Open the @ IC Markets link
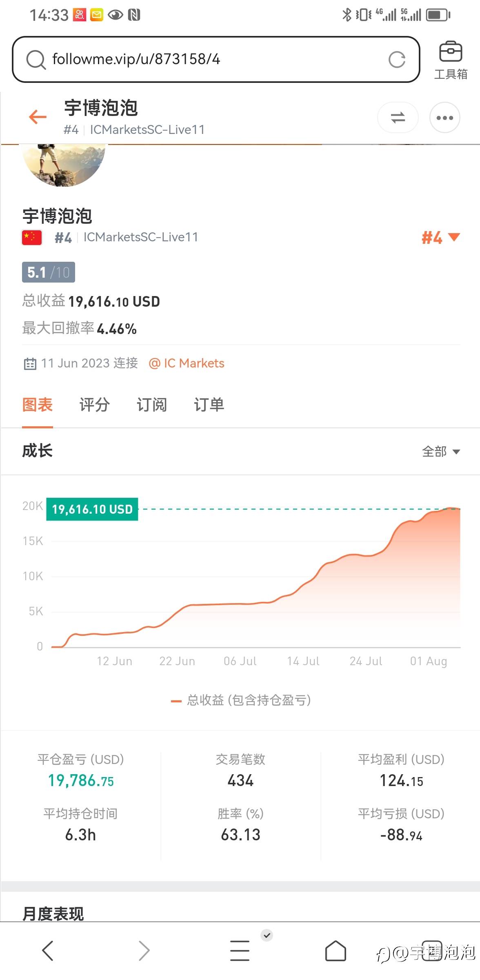The width and height of the screenshot is (480, 980). coord(187,363)
